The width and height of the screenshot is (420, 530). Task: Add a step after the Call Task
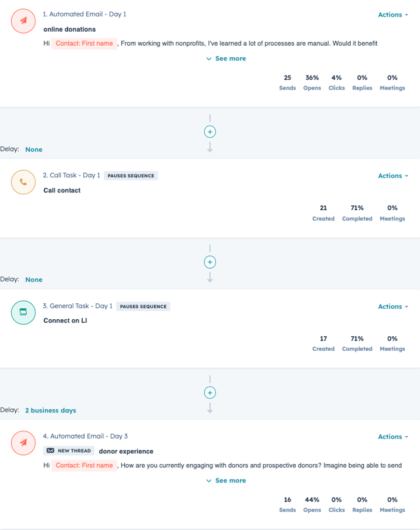210,262
